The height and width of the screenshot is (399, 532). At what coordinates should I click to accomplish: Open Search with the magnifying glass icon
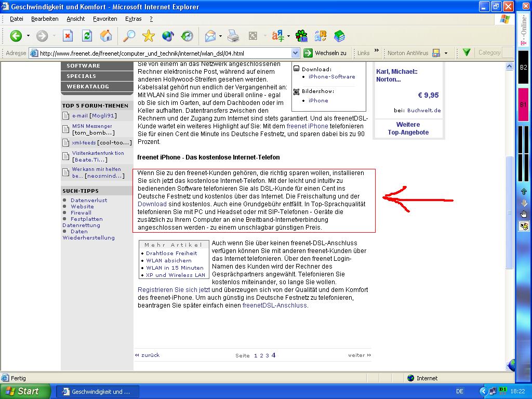(129, 36)
